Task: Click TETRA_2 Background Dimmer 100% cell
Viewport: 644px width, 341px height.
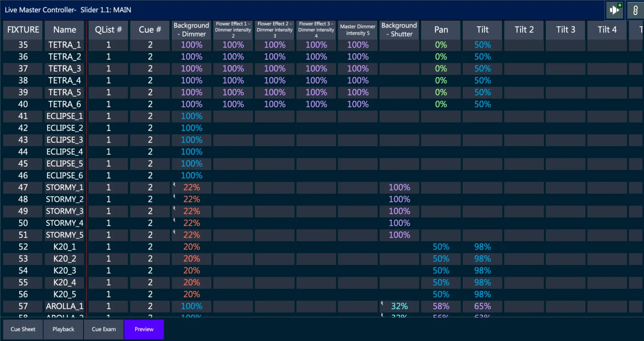Action: 192,57
